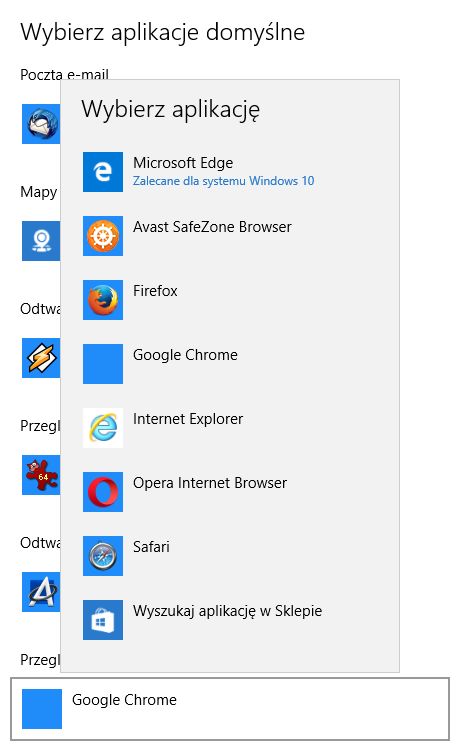Open the Store bag icon
This screenshot has height=756, width=464.
[103, 620]
